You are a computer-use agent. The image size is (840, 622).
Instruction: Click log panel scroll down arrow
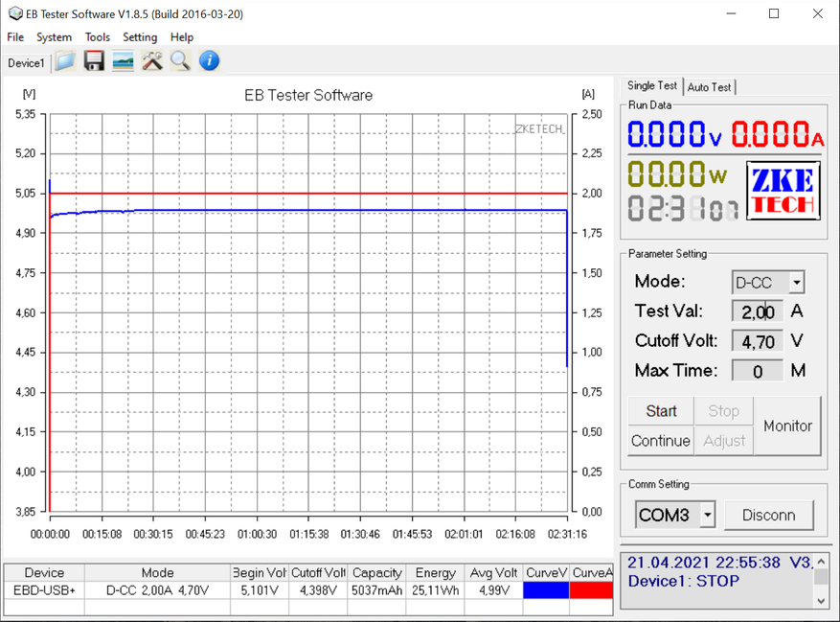pyautogui.click(x=821, y=601)
